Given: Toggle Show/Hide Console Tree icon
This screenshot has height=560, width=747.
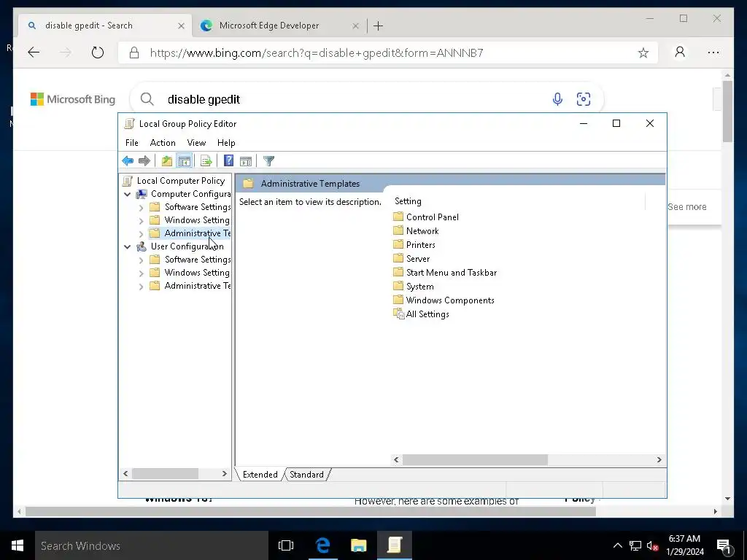Looking at the screenshot, I should pyautogui.click(x=185, y=161).
